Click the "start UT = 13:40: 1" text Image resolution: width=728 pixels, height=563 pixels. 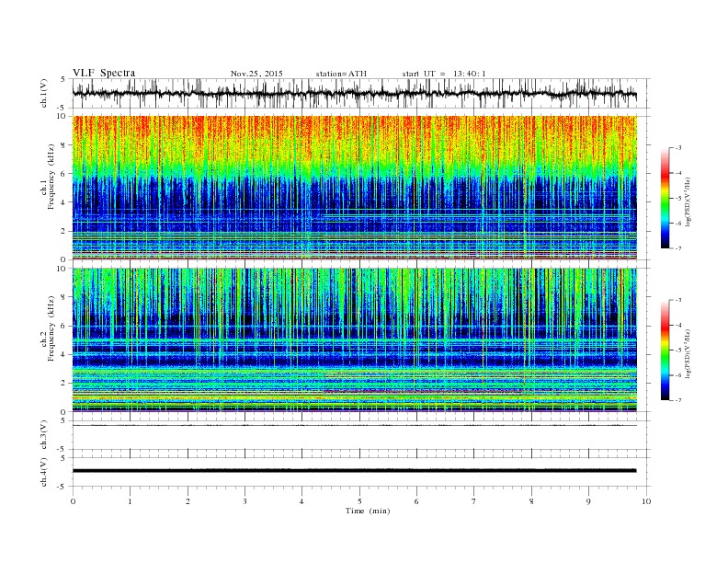tap(444, 74)
